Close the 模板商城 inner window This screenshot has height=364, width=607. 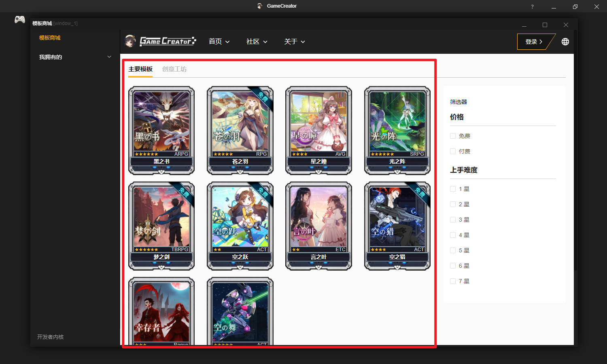[566, 25]
